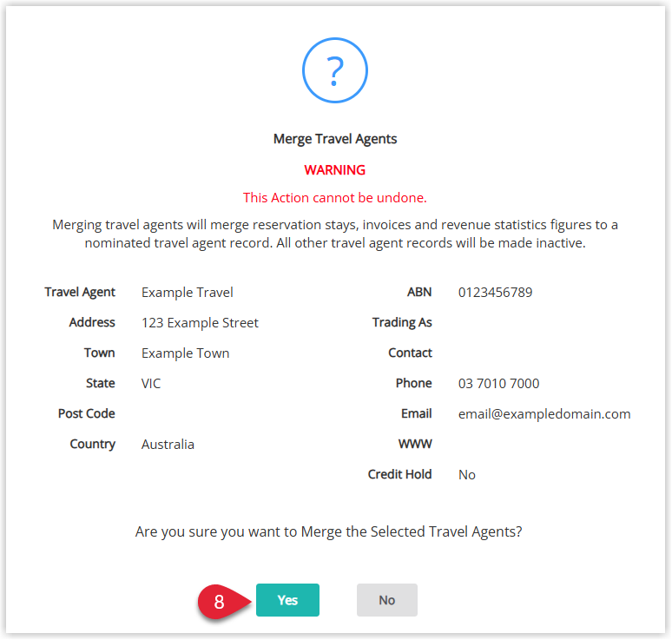
Task: Click the 'Phone' field label
Action: click(x=414, y=383)
